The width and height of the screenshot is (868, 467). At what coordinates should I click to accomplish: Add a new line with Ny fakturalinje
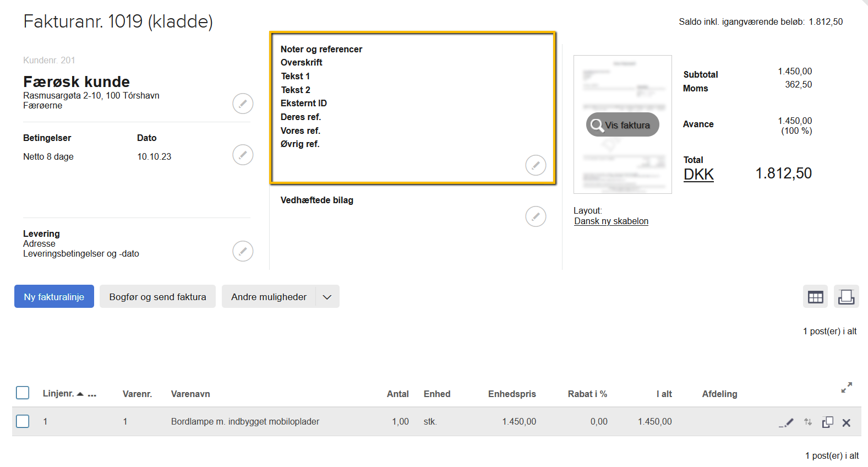pyautogui.click(x=54, y=297)
